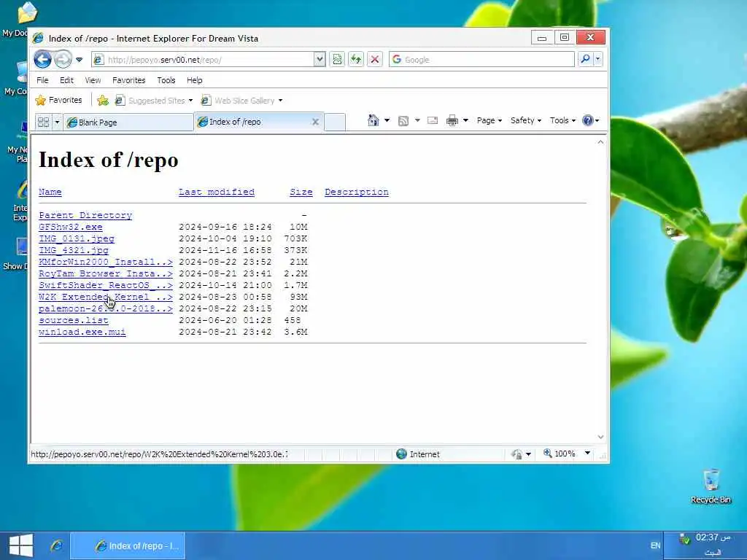Open IMG_0131.jpeg link
This screenshot has width=747, height=560.
[77, 238]
